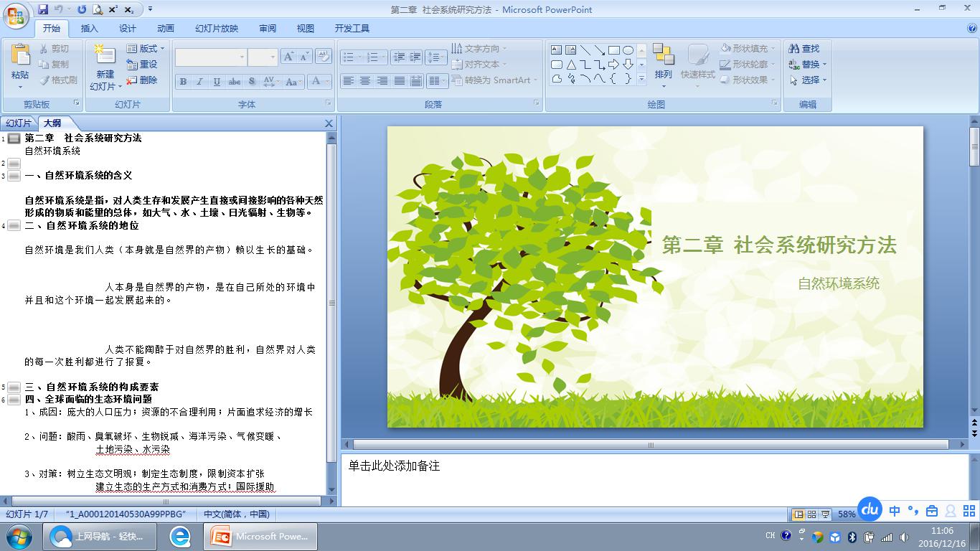Toggle text Shadow formatting
Image resolution: width=980 pixels, height=551 pixels.
coord(251,82)
